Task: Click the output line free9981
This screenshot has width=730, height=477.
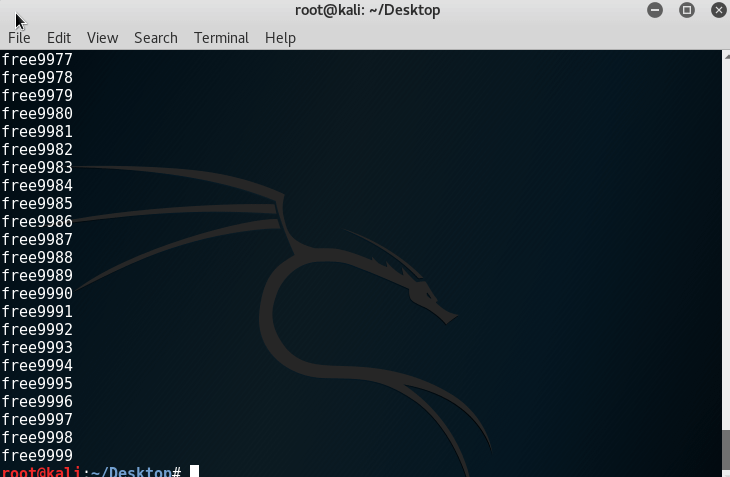Action: click(x=37, y=131)
